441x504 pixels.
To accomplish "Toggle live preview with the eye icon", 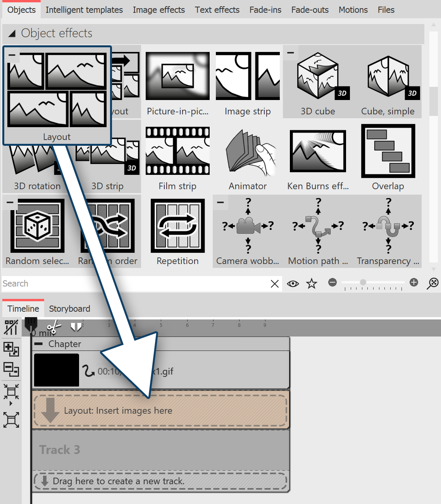I will [x=293, y=283].
